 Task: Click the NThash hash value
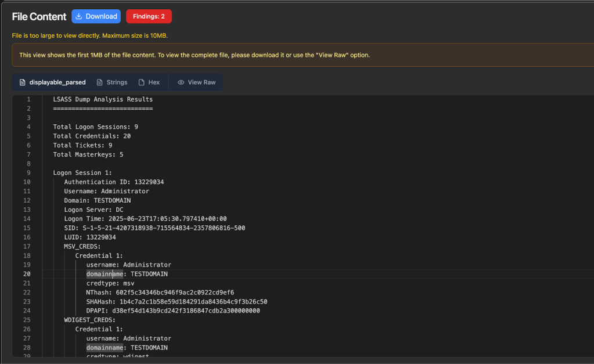click(175, 293)
